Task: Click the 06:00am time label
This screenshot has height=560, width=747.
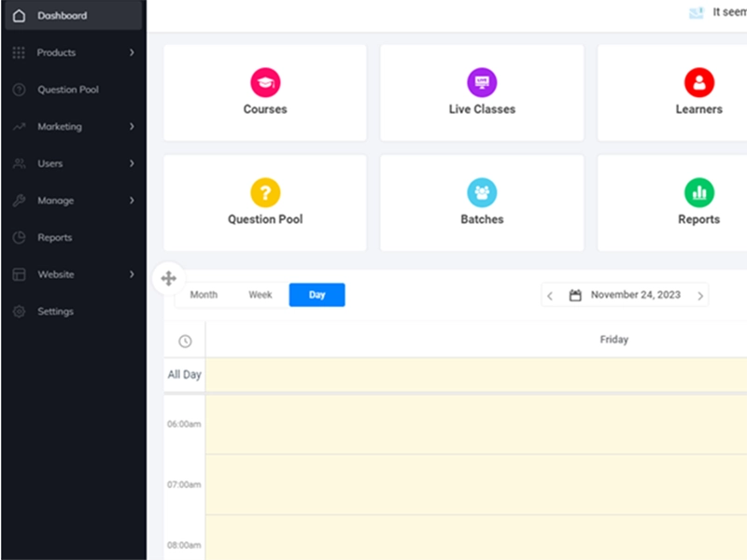Action: tap(184, 424)
